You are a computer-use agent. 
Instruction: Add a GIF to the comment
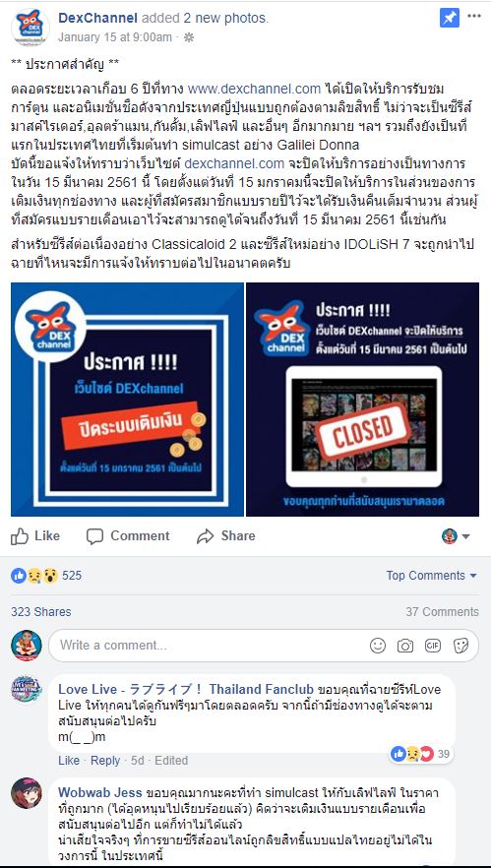coord(433,646)
